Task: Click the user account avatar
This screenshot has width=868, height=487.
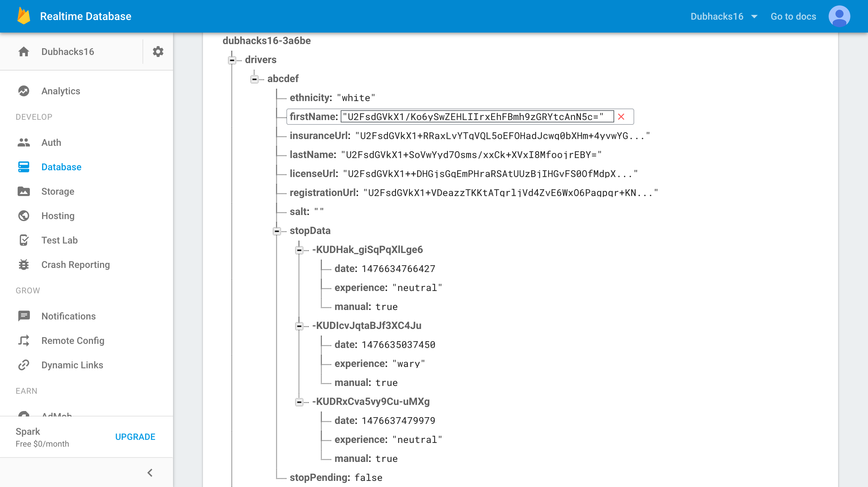Action: 839,16
